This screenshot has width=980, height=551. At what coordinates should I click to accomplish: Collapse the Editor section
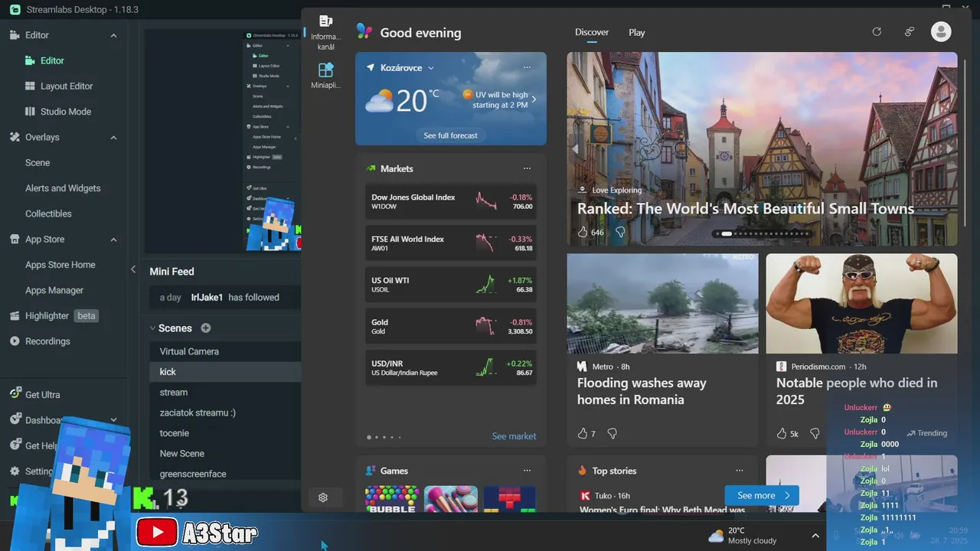pyautogui.click(x=113, y=35)
